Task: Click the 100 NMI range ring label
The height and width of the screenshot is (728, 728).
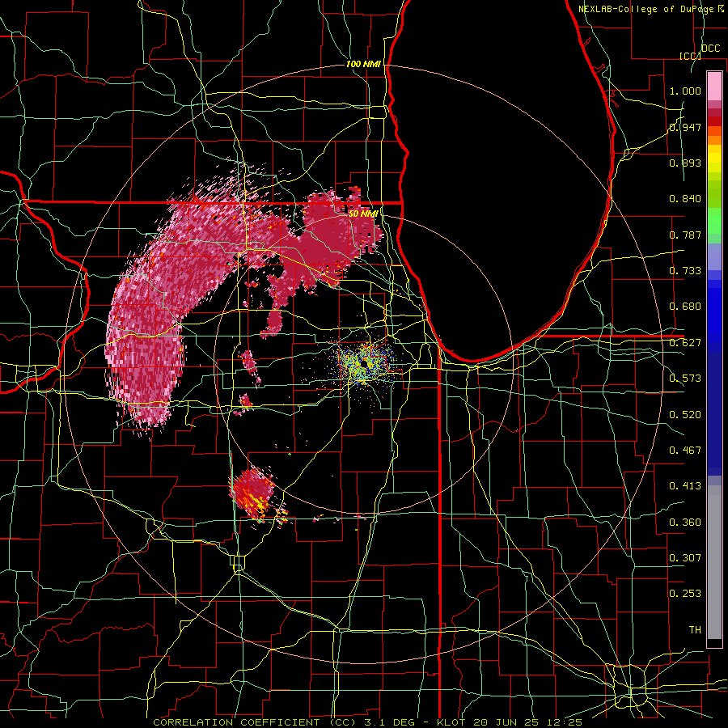Action: click(363, 64)
